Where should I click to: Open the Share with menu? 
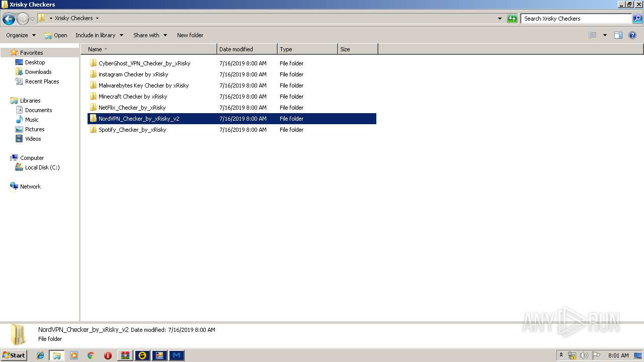(x=150, y=35)
